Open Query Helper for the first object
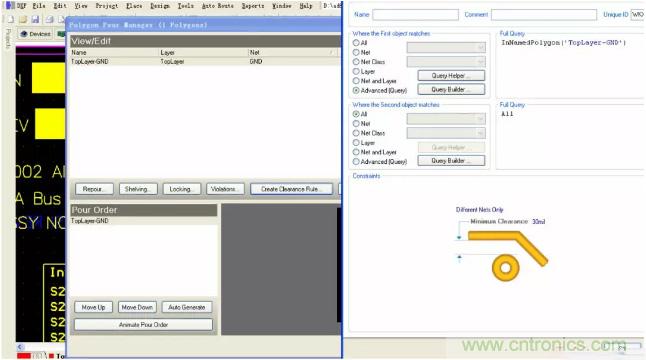The width and height of the screenshot is (646, 360). point(451,75)
